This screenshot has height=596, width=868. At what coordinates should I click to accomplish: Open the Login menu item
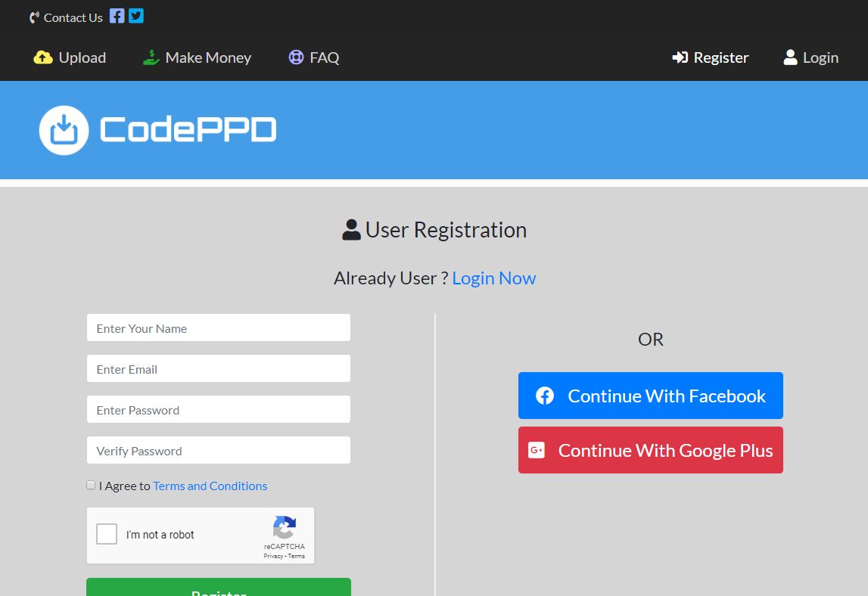tap(810, 57)
